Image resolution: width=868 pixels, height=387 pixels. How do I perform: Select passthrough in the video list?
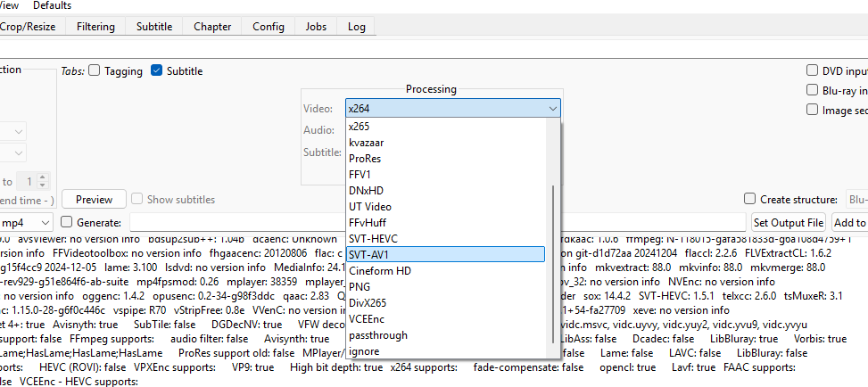(445, 335)
